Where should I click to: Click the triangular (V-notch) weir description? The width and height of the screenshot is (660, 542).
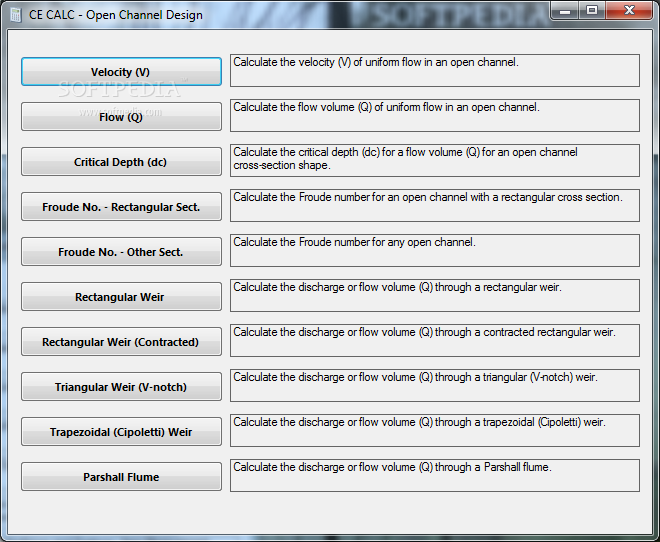pos(435,385)
